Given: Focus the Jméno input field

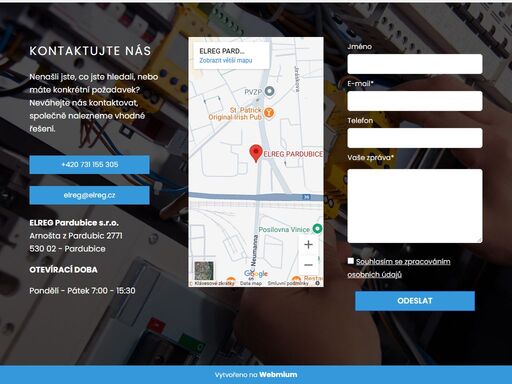Looking at the screenshot, I should pyautogui.click(x=415, y=64).
